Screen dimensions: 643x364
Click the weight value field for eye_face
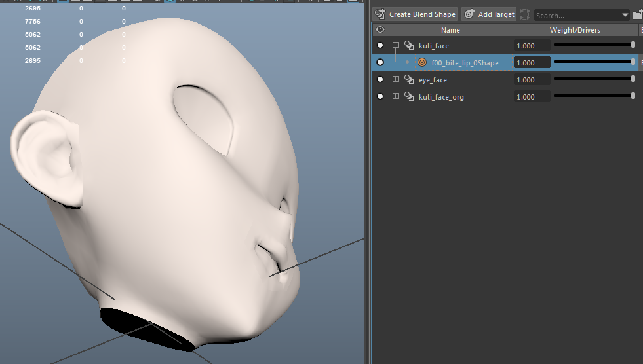point(532,80)
